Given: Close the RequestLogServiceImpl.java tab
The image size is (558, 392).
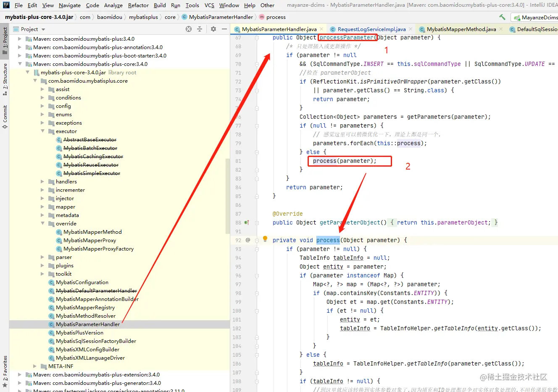Looking at the screenshot, I should [x=411, y=29].
